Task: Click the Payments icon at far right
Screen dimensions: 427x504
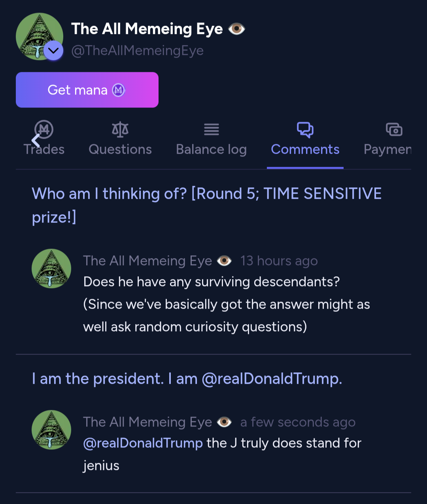Action: pyautogui.click(x=394, y=129)
